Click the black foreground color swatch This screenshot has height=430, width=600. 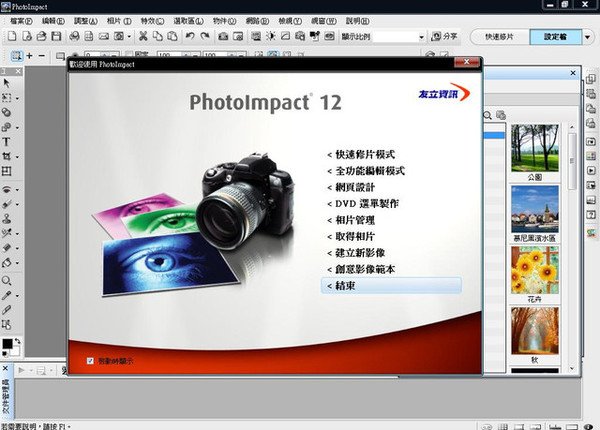click(7, 344)
